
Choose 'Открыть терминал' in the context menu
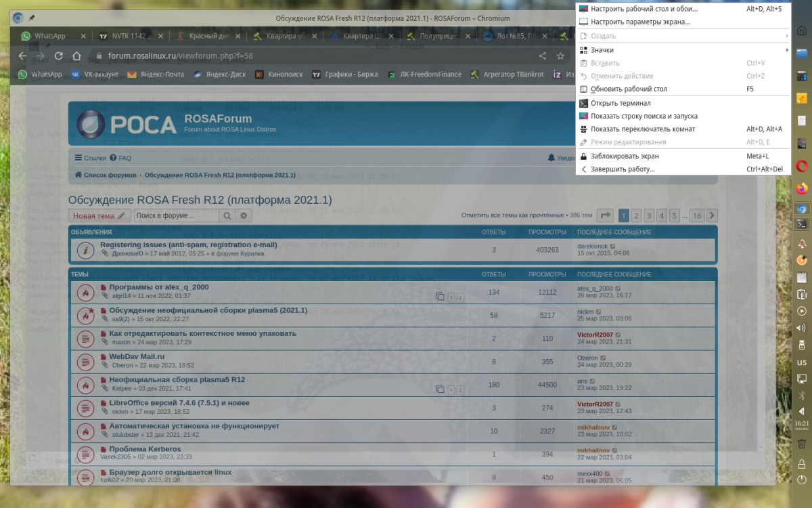click(x=682, y=103)
